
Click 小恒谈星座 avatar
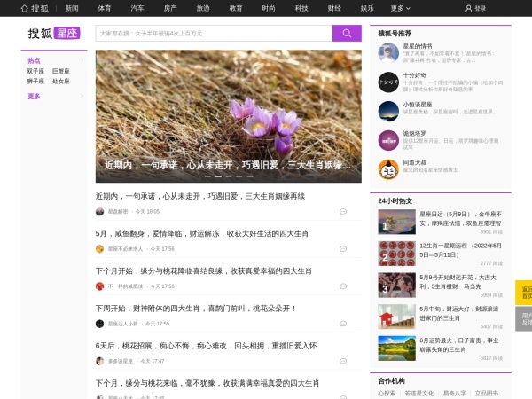[388, 112]
